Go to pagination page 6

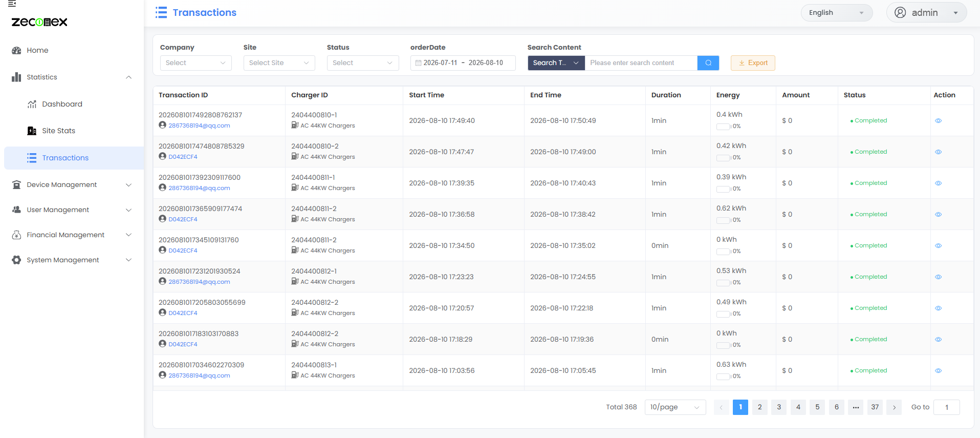click(x=837, y=407)
